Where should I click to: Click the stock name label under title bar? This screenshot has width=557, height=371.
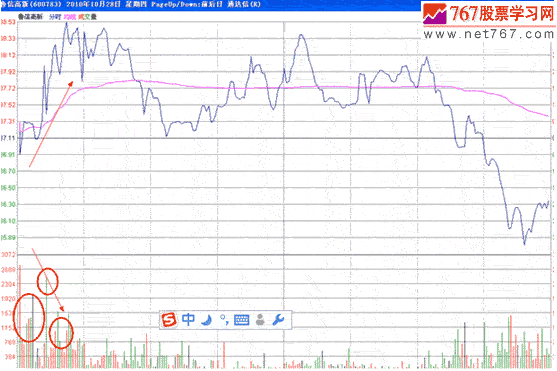pyautogui.click(x=31, y=17)
